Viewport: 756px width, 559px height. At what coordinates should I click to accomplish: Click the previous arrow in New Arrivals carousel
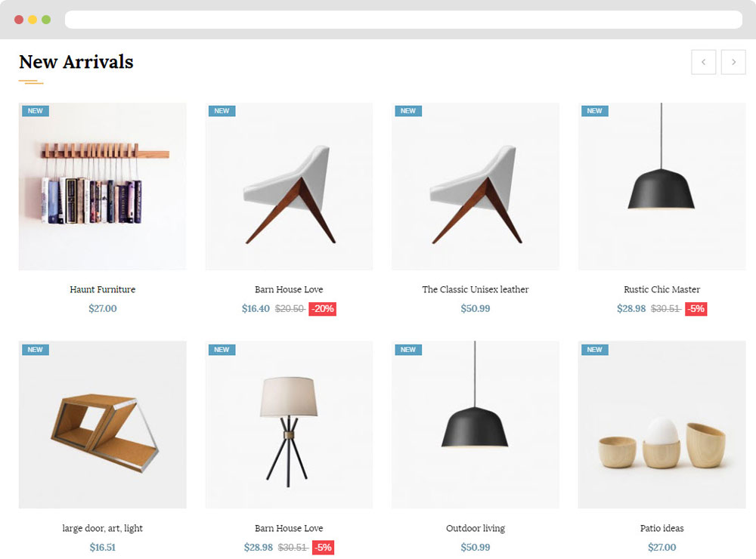coord(703,62)
